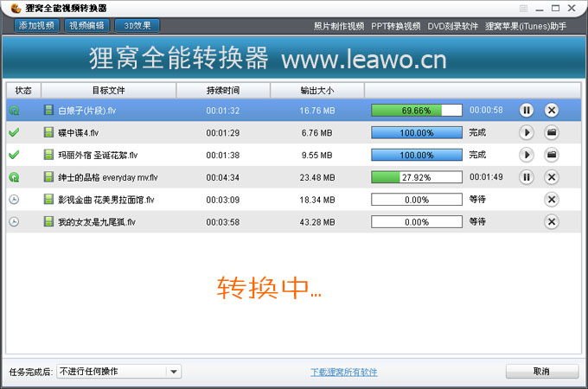The width and height of the screenshot is (588, 389).
Task: Click the remaining time 00:01:49
Action: [486, 177]
